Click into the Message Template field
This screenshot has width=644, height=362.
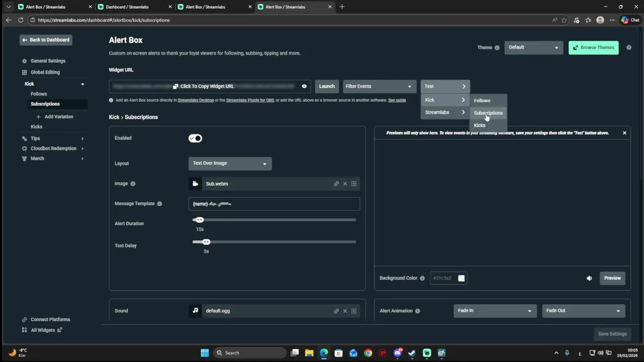click(x=274, y=204)
